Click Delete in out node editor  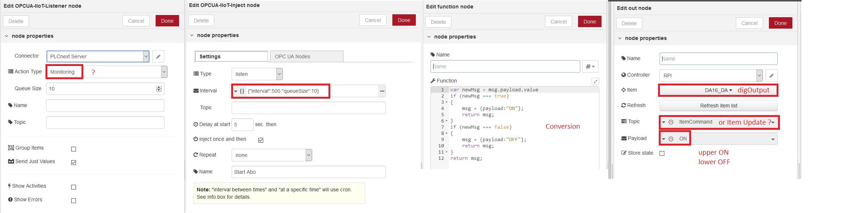629,23
